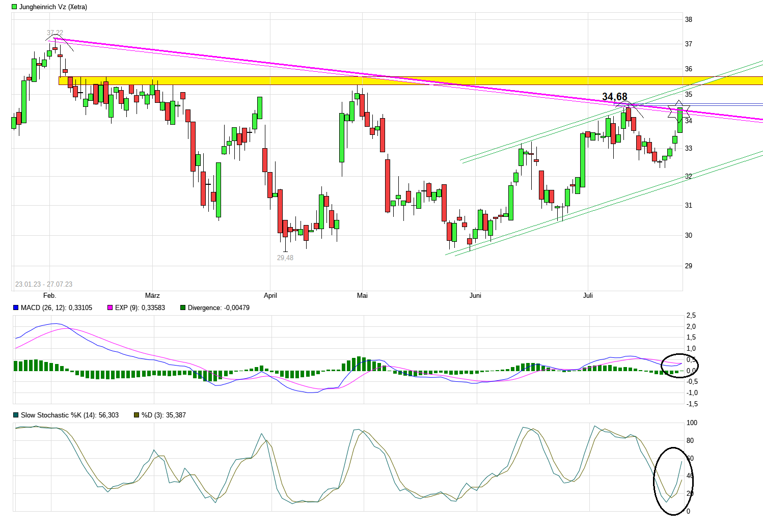
Task: Click the green square beside Jungheinrich Vz title
Action: click(14, 7)
